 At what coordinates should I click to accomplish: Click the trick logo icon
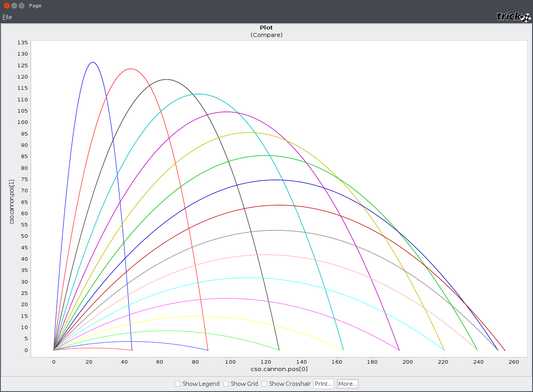[514, 17]
